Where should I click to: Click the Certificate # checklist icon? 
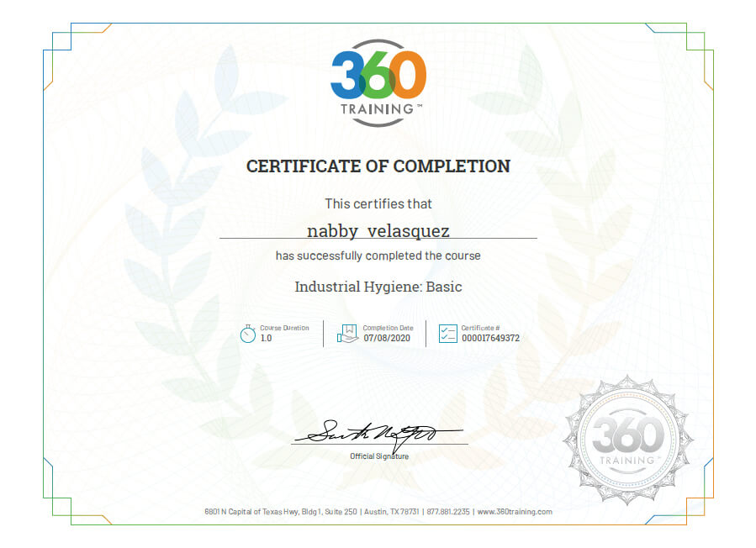[448, 334]
